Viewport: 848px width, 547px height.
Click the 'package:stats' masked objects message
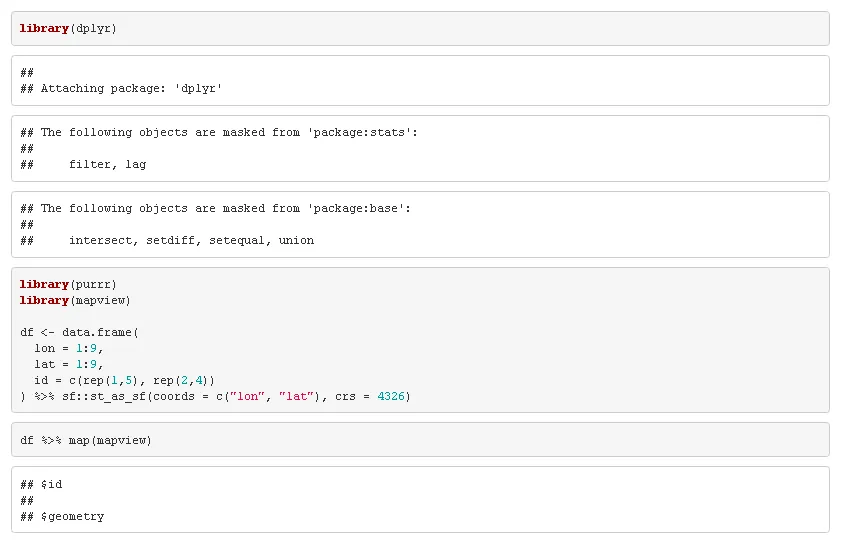pos(217,132)
